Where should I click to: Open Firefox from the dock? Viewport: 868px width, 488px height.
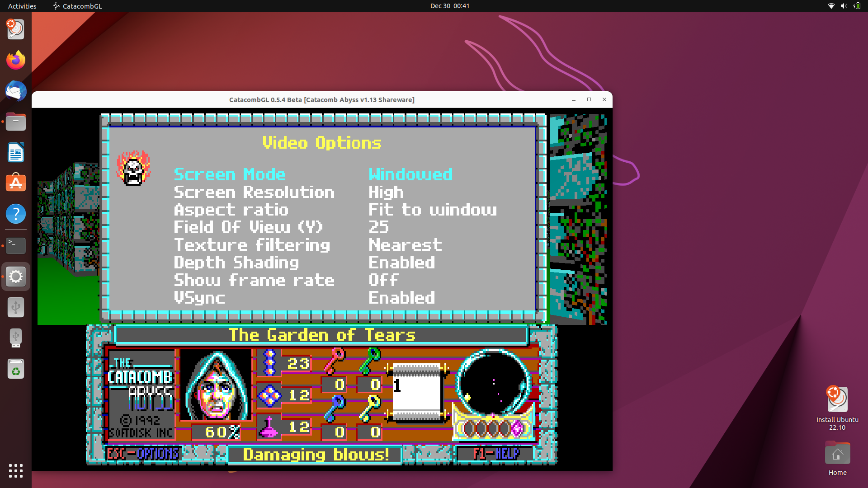pos(16,60)
